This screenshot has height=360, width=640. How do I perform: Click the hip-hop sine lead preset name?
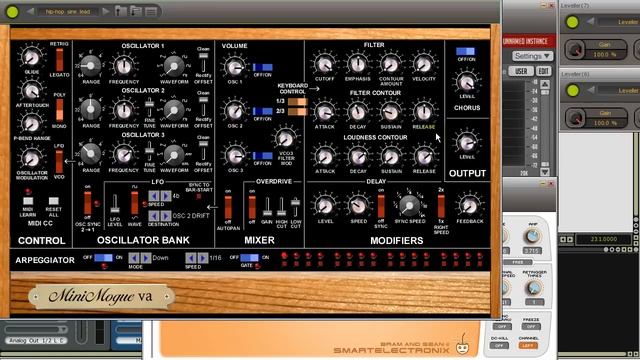68,11
